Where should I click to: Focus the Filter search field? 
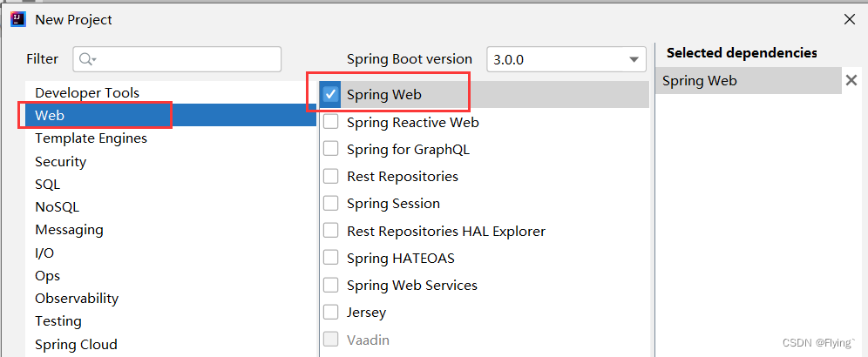177,59
